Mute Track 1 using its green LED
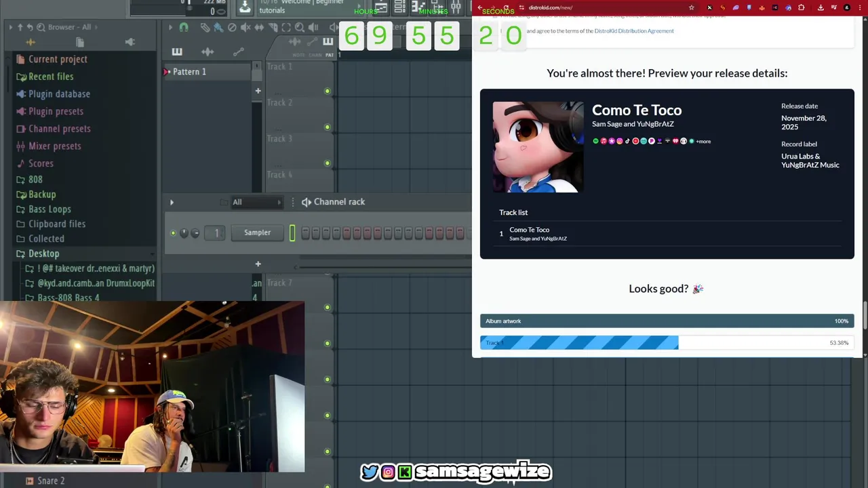 pos(327,91)
